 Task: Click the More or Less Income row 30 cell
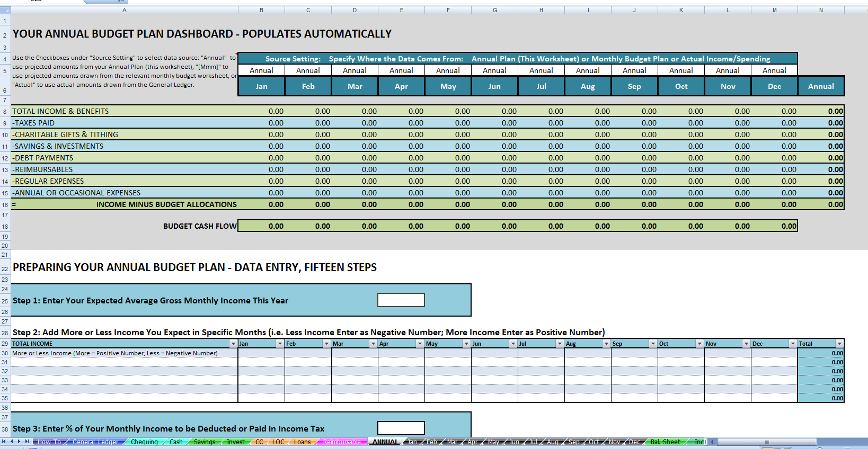tap(125, 353)
